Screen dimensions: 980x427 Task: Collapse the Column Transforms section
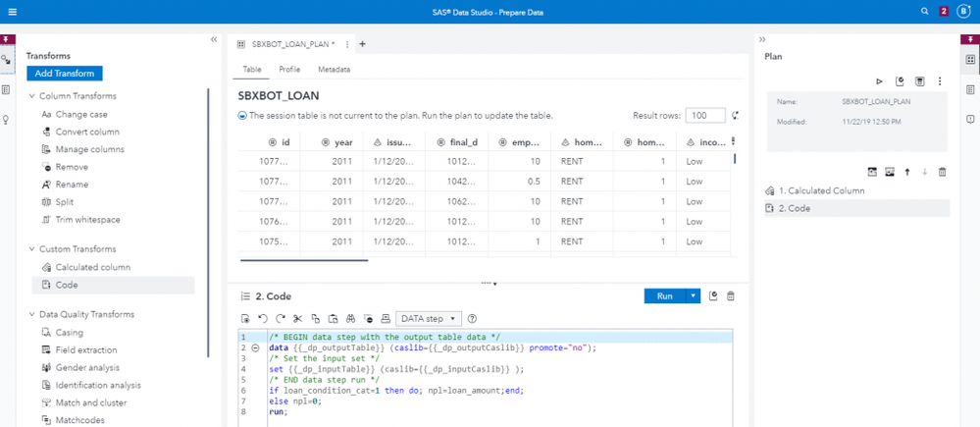31,96
